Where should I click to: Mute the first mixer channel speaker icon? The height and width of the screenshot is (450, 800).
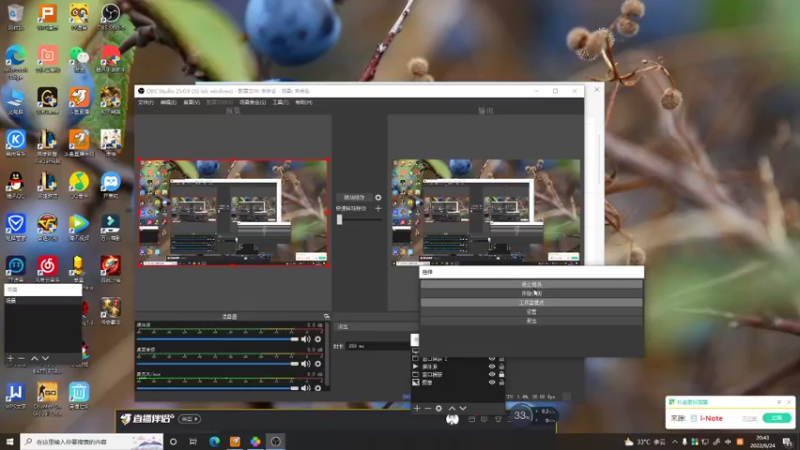(x=305, y=339)
